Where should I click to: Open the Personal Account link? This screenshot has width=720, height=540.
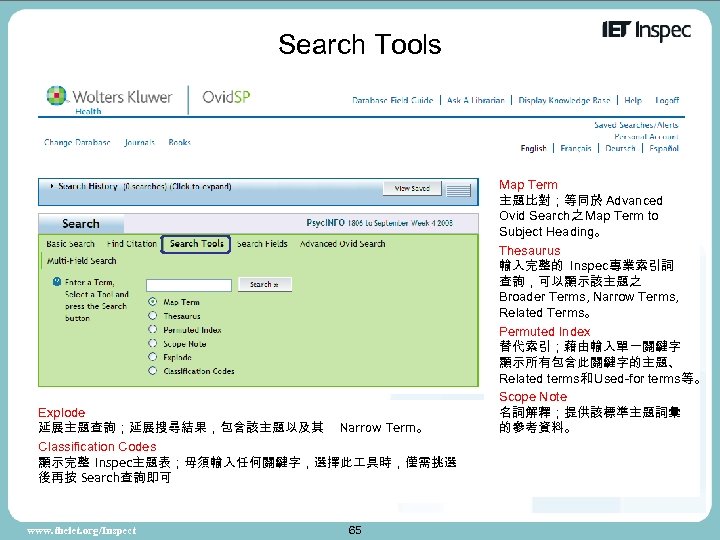tap(646, 136)
